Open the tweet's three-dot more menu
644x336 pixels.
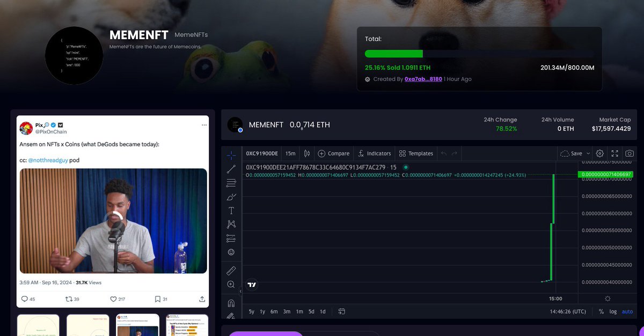point(204,125)
